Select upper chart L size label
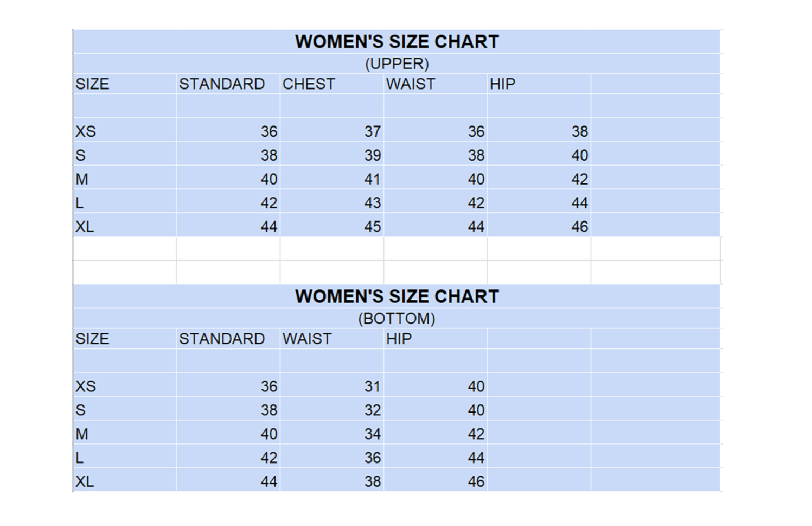Viewport: 812px width, 526px height. pyautogui.click(x=80, y=203)
